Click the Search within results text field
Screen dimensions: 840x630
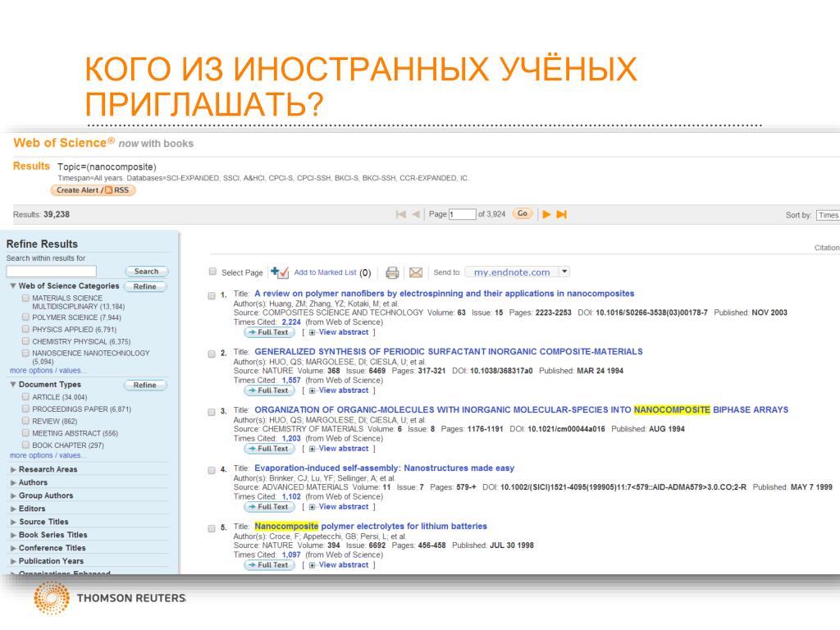[x=52, y=271]
